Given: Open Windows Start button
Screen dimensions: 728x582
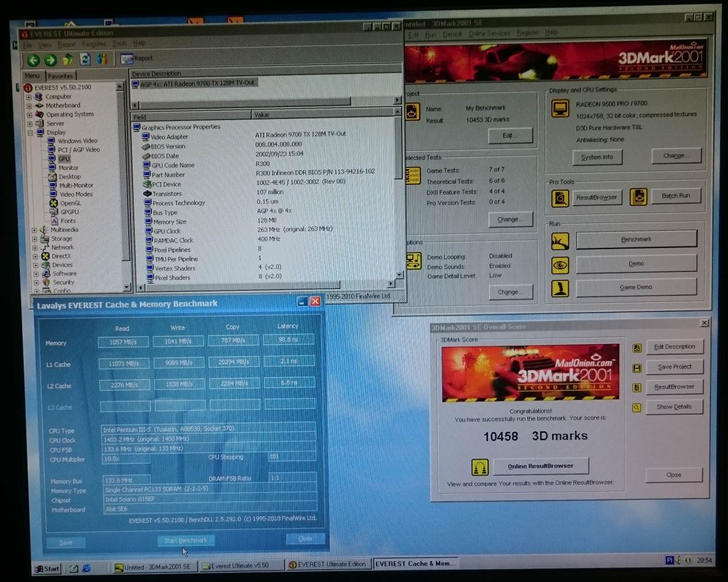Looking at the screenshot, I should point(47,568).
